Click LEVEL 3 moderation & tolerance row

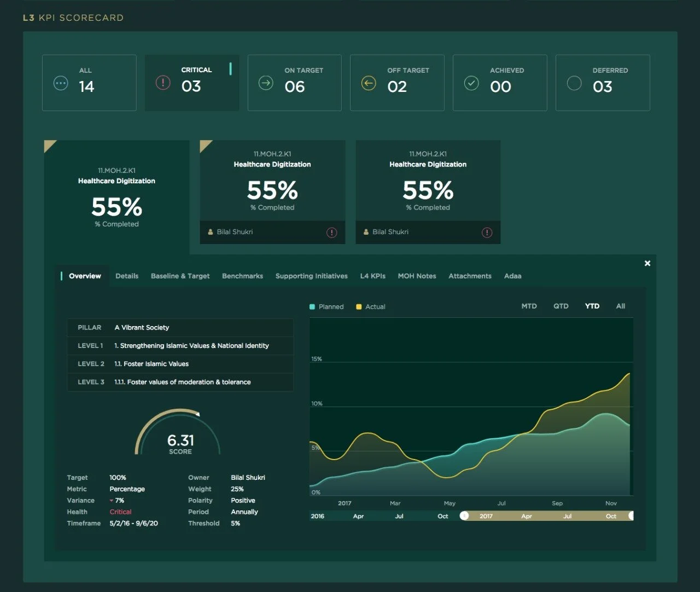click(180, 382)
